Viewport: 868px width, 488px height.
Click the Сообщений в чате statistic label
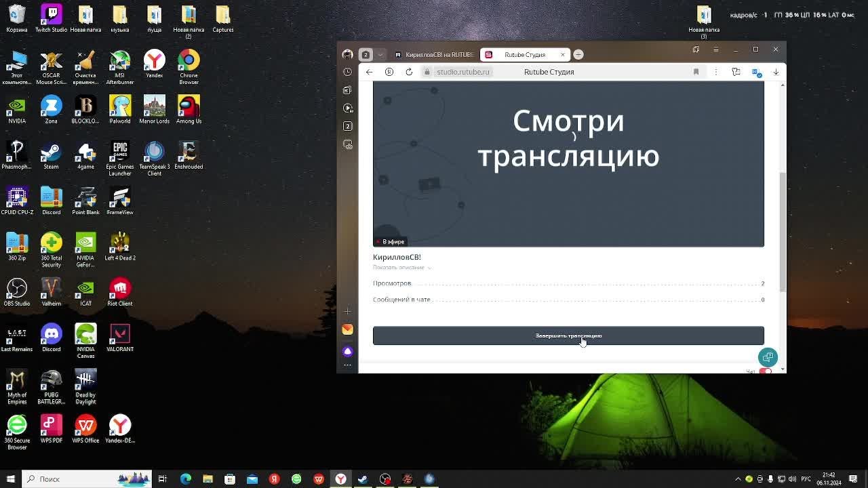tap(401, 300)
